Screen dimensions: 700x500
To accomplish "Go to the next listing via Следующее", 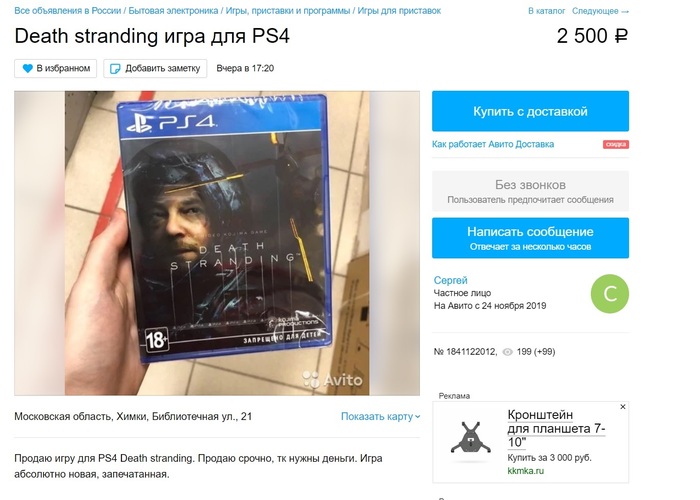I will coord(600,11).
